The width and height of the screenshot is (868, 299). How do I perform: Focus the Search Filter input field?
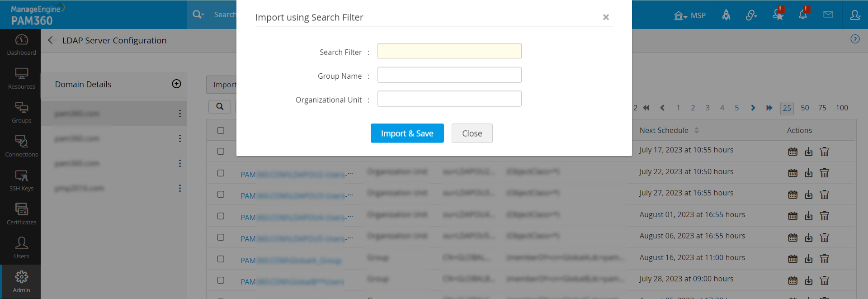(x=449, y=51)
